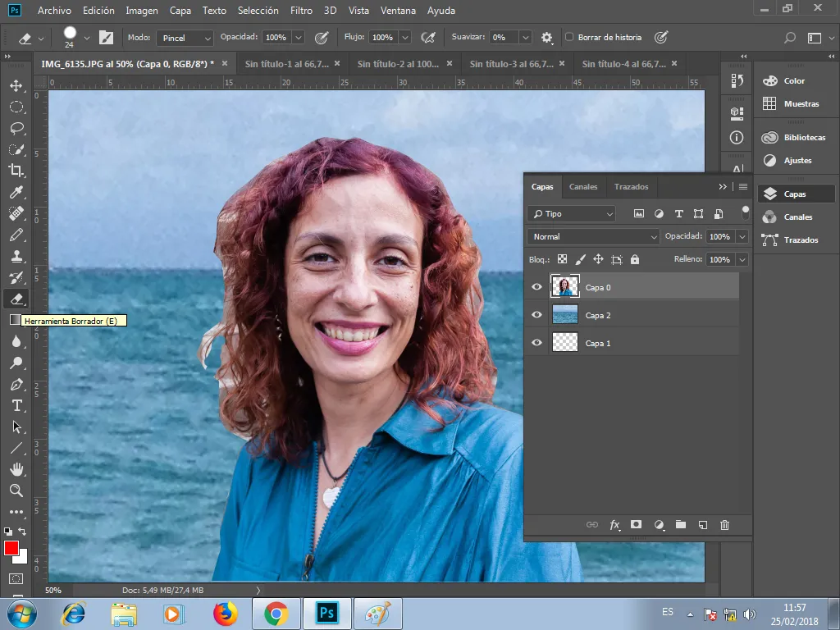Select the Line tool

click(x=16, y=449)
